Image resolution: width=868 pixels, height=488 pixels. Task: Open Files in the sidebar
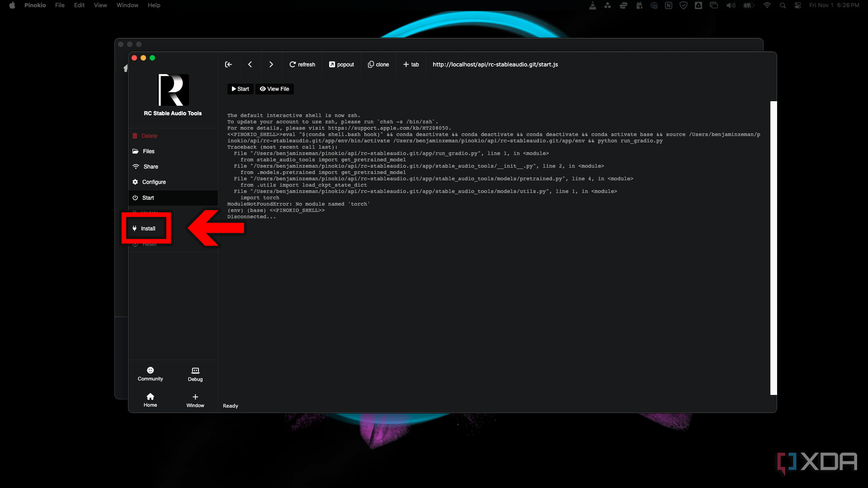[173, 151]
